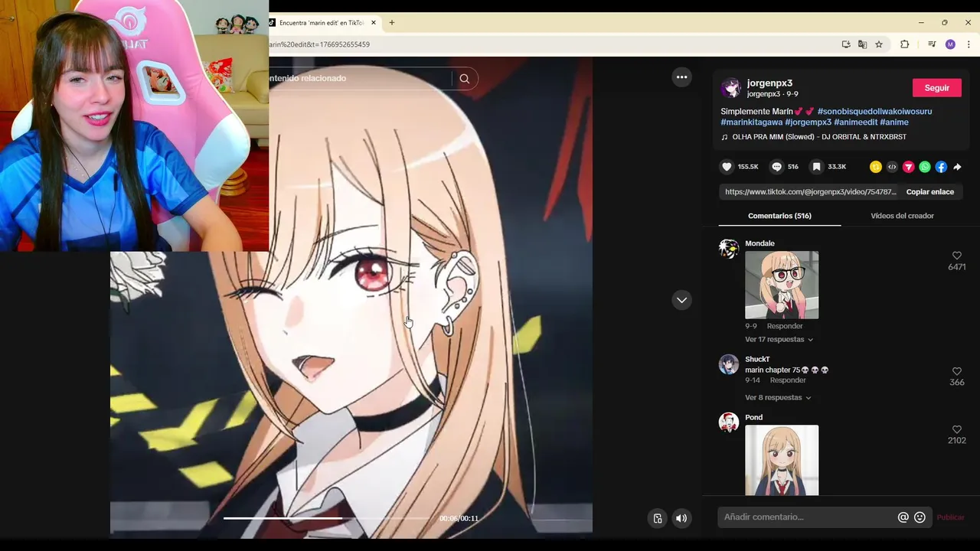Mute the video with speaker icon
Viewport: 980px width, 551px height.
681,518
